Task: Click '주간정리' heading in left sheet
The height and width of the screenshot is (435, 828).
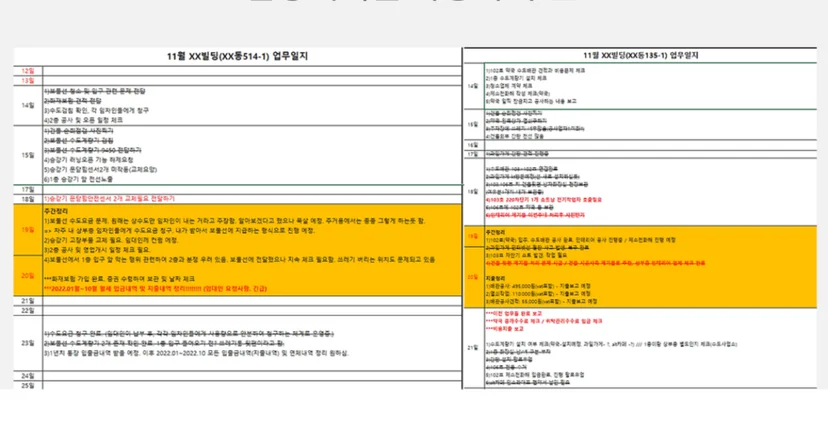Action: point(56,211)
